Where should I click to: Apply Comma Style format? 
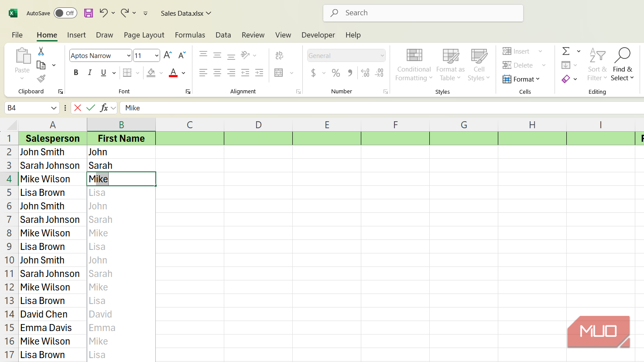pyautogui.click(x=350, y=73)
